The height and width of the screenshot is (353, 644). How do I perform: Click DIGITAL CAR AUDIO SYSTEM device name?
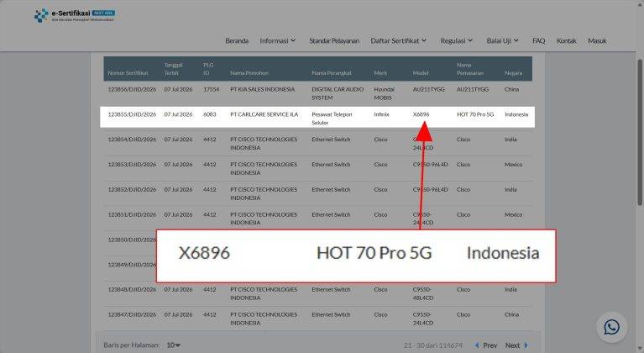click(x=338, y=93)
